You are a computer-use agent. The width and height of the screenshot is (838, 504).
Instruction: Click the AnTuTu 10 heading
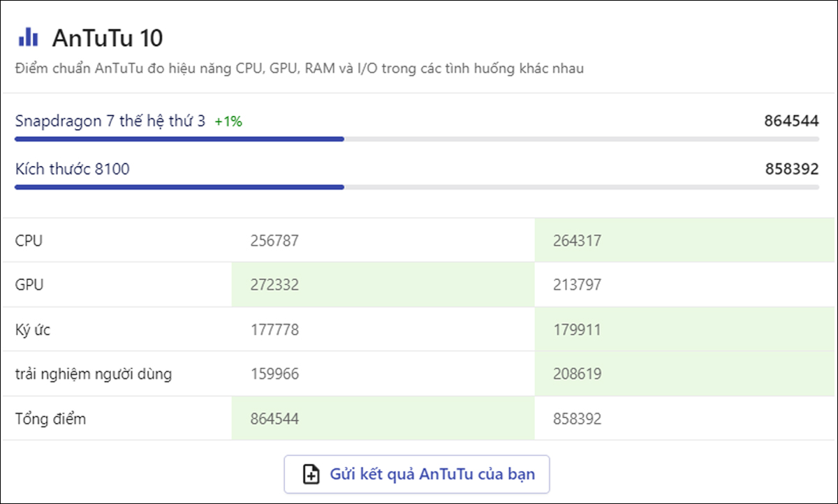(108, 37)
